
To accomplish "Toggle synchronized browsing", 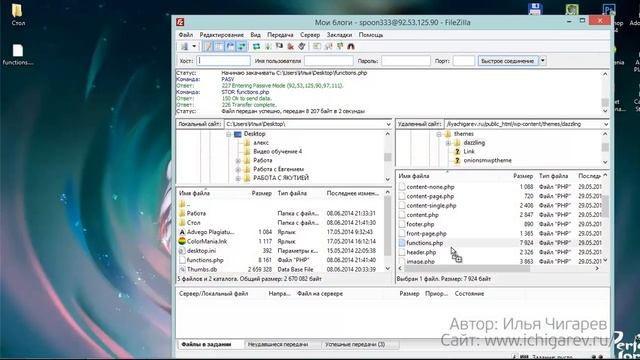I will [x=340, y=47].
